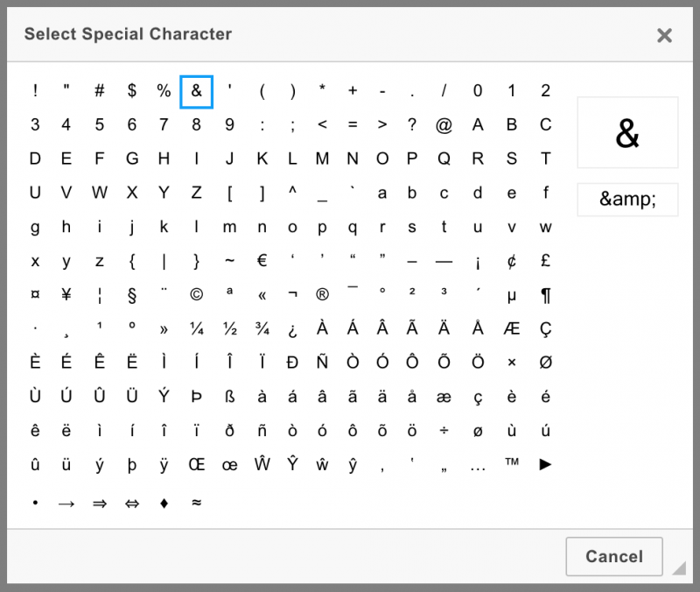
Task: Select the currently highlighted ampersand character
Action: (196, 91)
